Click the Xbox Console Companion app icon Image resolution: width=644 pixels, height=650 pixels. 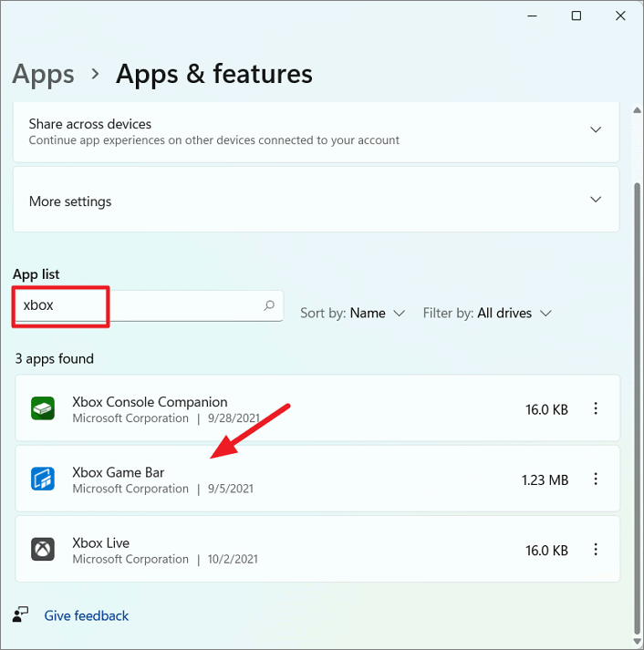tap(44, 409)
